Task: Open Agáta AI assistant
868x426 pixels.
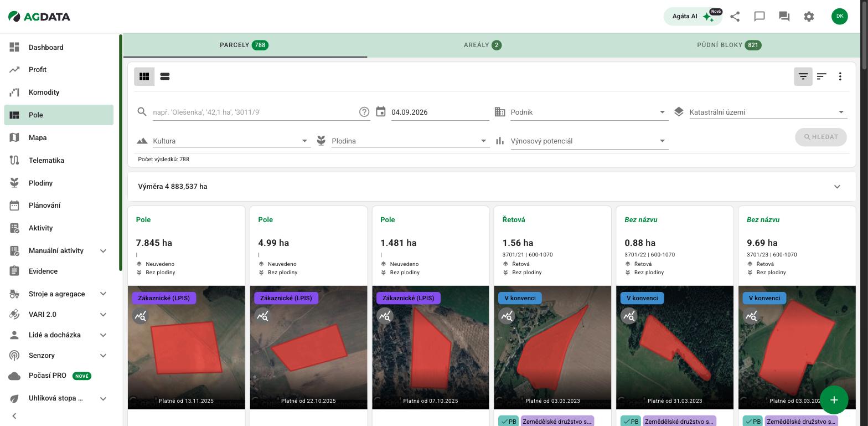Action: click(x=693, y=16)
